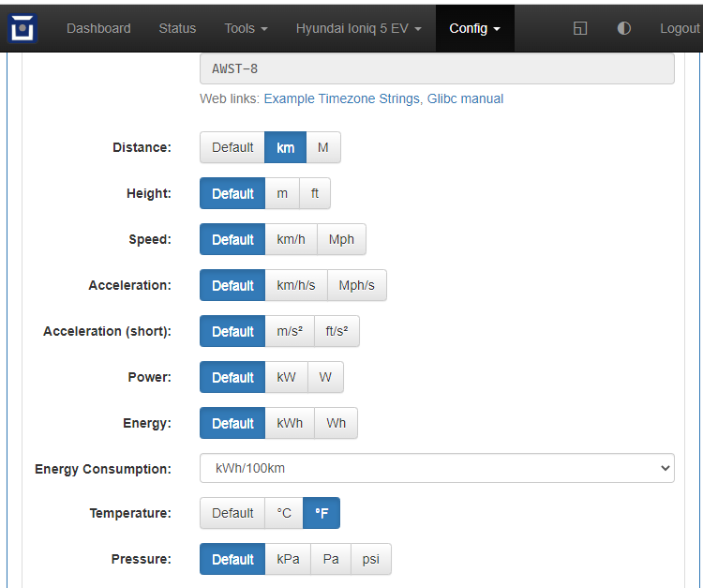Click the timezone field showing AWST-8
This screenshot has height=588, width=703.
pyautogui.click(x=437, y=68)
